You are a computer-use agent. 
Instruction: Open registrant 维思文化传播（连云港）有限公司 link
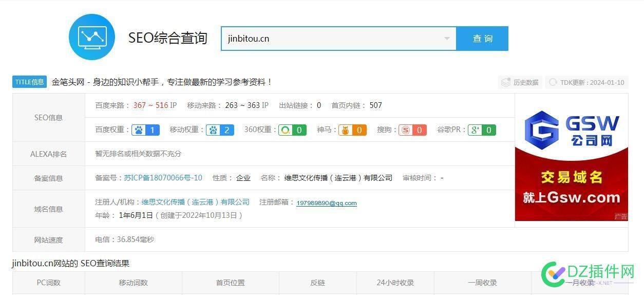(196, 202)
